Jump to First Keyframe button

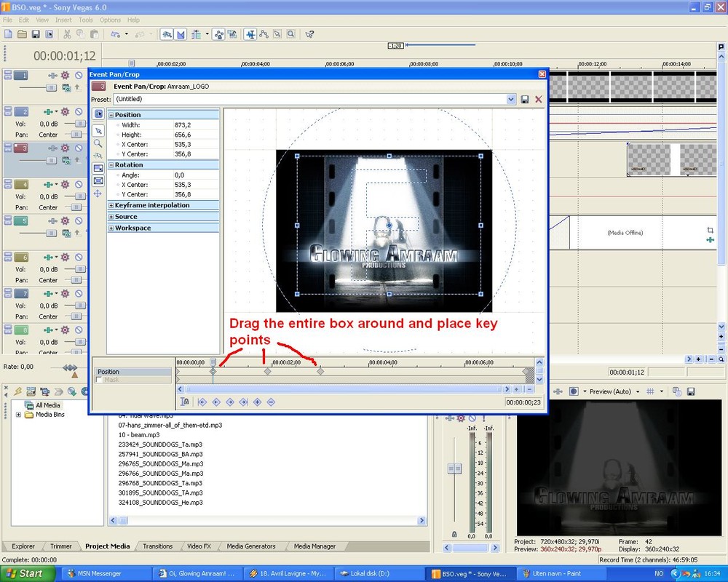pyautogui.click(x=202, y=402)
